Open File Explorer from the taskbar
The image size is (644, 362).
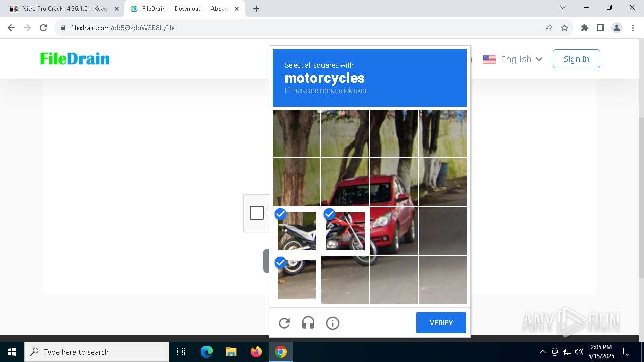coord(231,352)
